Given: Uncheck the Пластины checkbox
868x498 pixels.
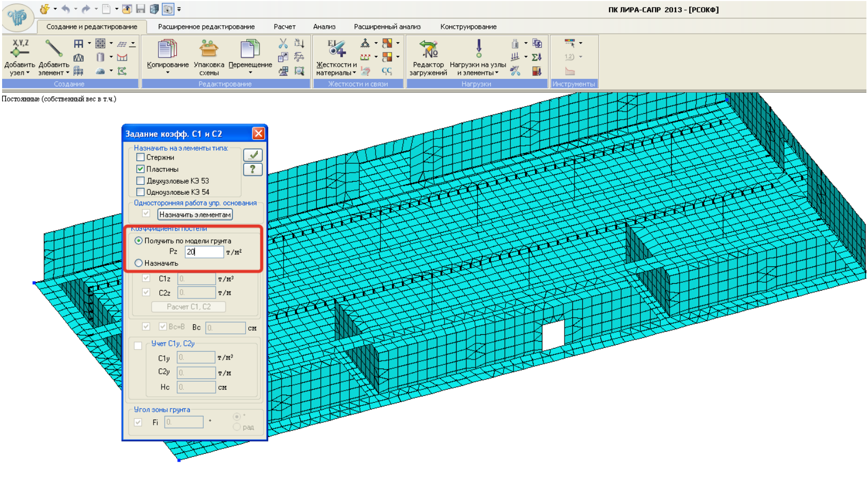Looking at the screenshot, I should point(140,169).
